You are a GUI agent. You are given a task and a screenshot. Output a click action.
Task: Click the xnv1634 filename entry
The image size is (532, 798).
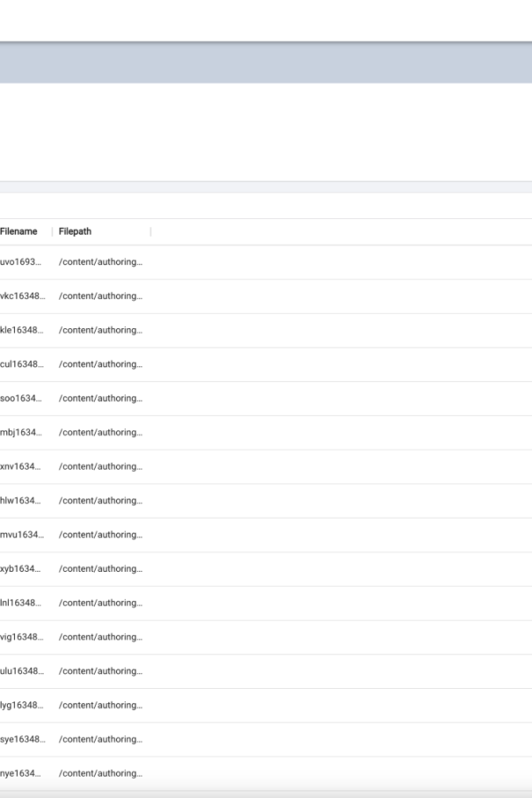coord(20,466)
